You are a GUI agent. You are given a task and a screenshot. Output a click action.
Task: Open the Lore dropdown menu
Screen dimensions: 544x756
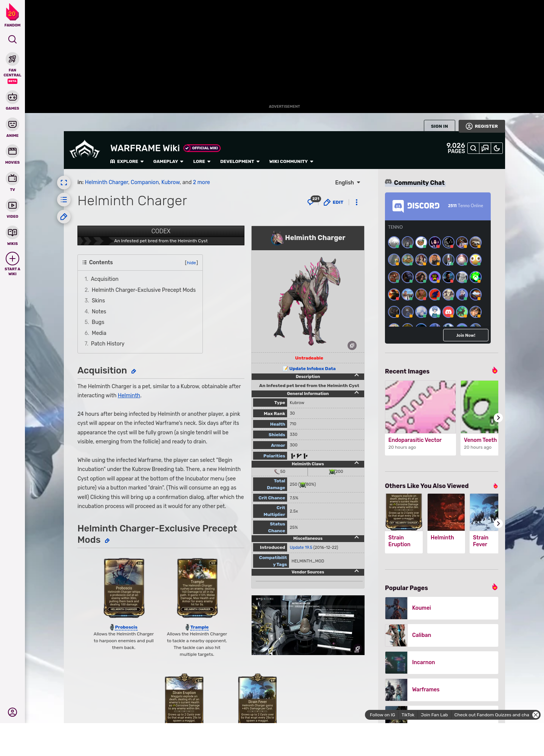click(202, 161)
